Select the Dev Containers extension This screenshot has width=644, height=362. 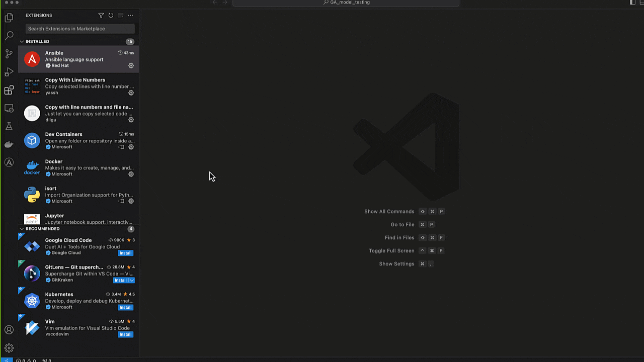(78, 140)
